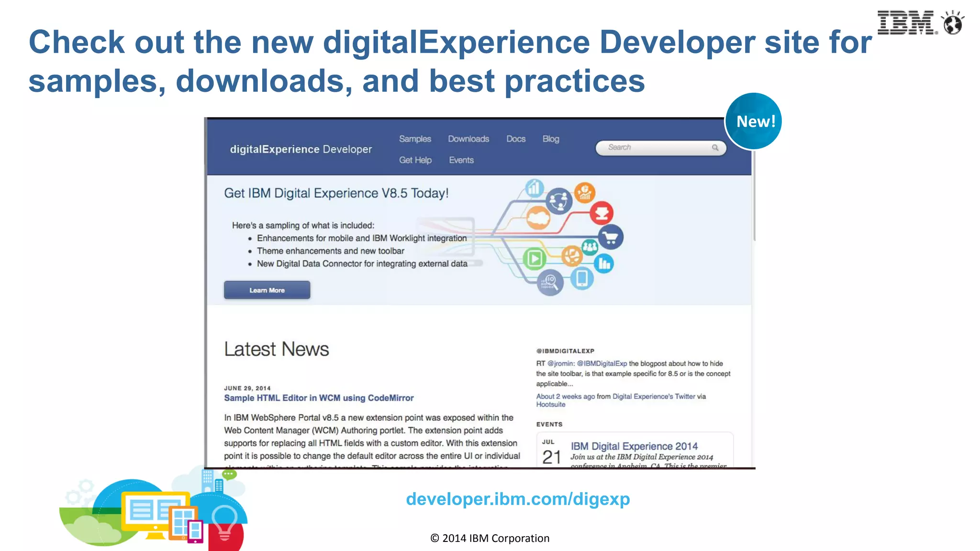
Task: Click the red download icon in graphic
Action: (x=601, y=213)
